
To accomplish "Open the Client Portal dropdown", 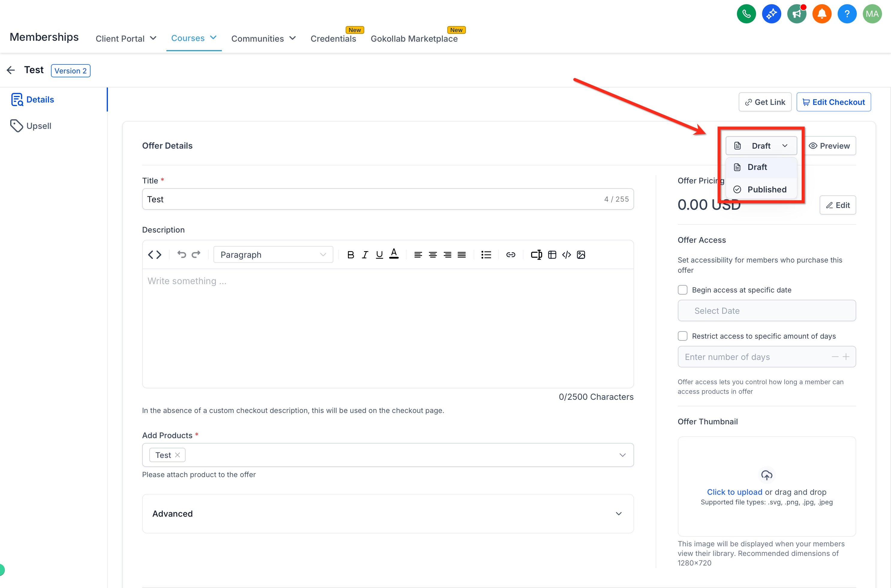I will (126, 39).
